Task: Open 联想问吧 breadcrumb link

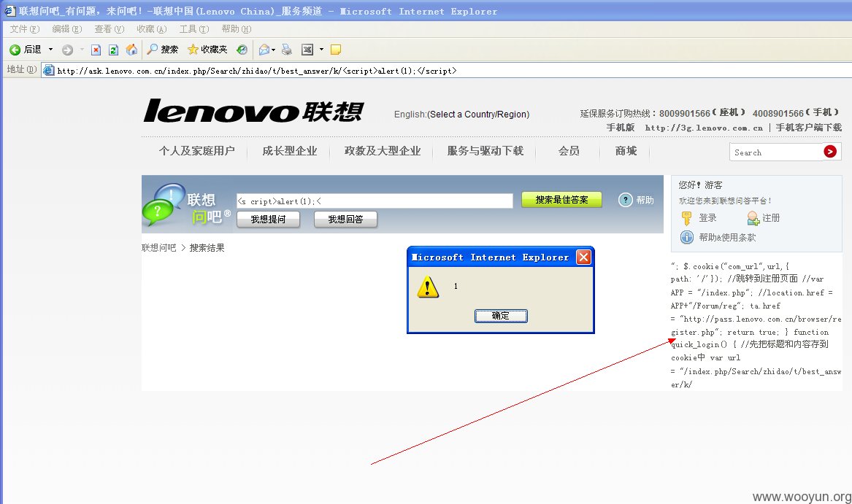Action: (x=159, y=248)
